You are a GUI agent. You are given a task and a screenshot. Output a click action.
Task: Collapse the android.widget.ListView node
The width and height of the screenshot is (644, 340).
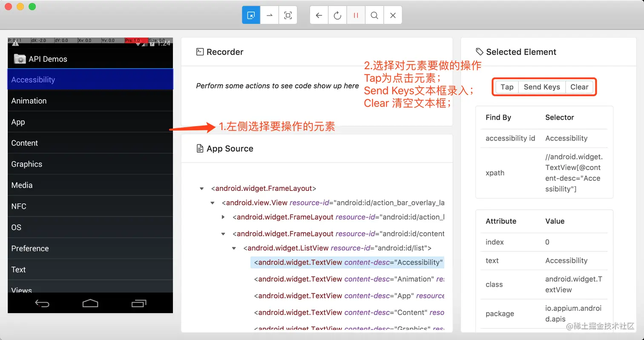234,248
